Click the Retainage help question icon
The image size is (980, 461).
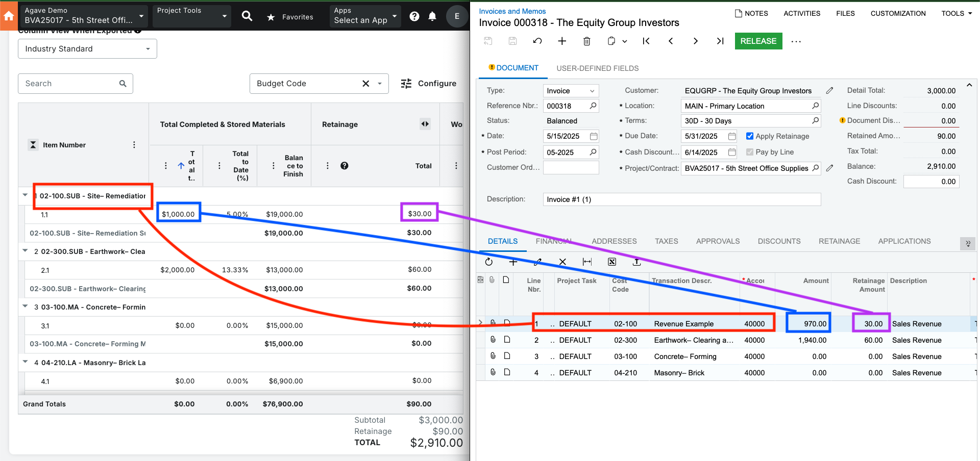(x=345, y=166)
